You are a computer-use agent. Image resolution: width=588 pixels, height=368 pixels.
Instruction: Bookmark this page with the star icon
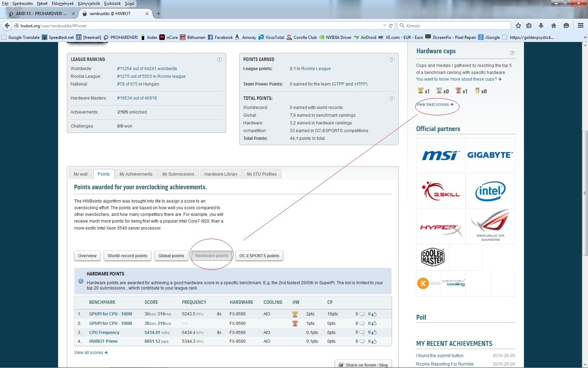[518, 26]
